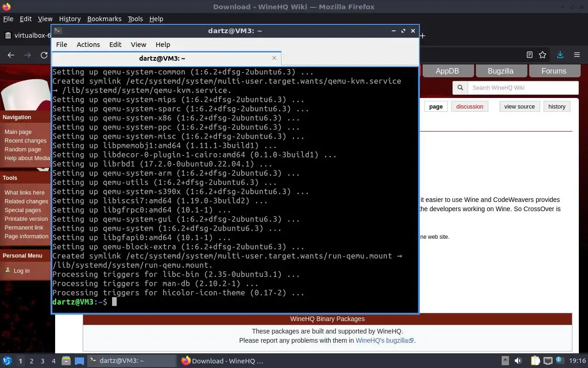Open the wiki history tab

tap(557, 106)
